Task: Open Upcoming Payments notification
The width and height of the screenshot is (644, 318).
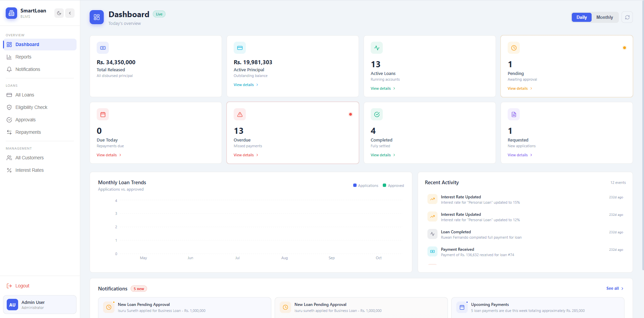Action: pyautogui.click(x=538, y=307)
